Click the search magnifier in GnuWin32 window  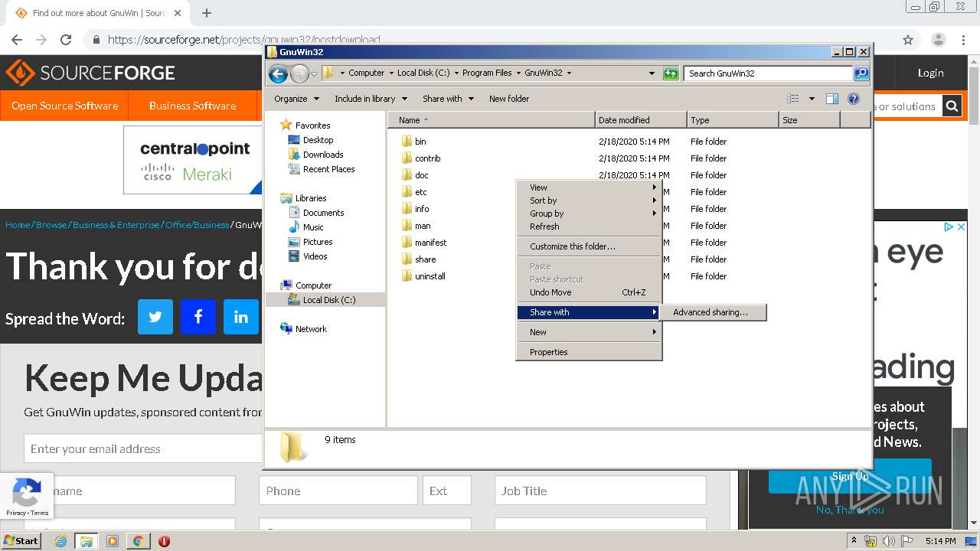pyautogui.click(x=861, y=73)
